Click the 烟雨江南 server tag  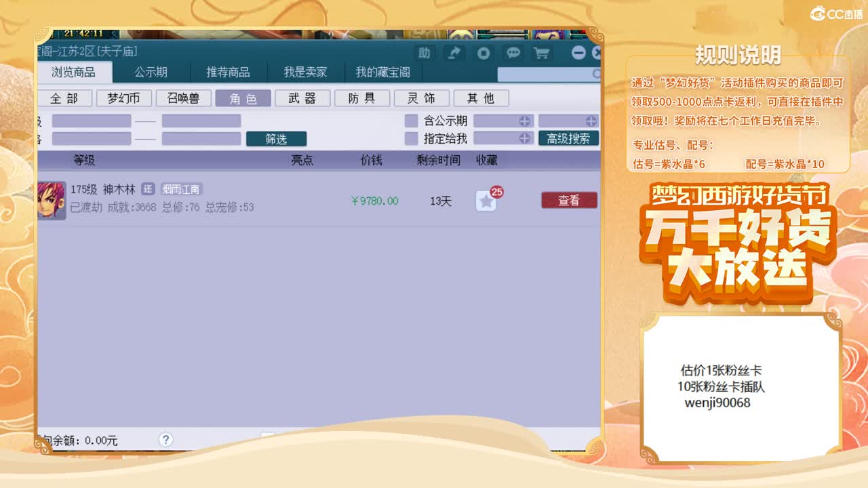click(x=181, y=189)
